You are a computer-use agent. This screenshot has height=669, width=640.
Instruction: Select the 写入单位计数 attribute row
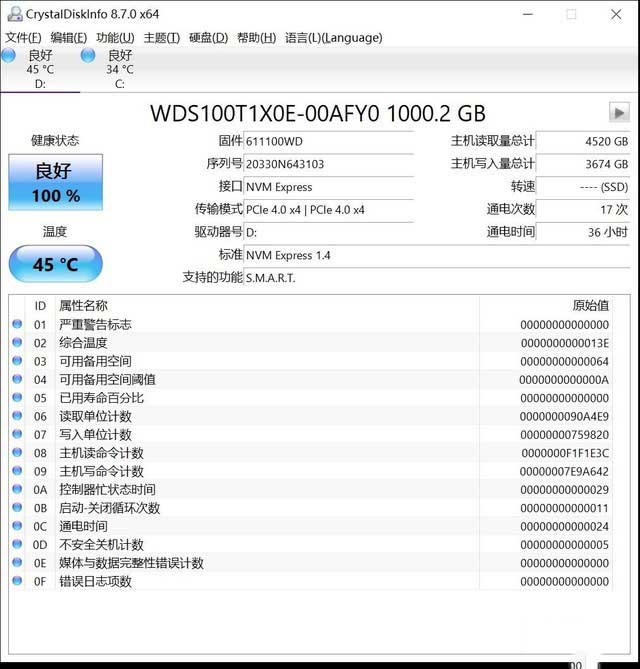311,434
